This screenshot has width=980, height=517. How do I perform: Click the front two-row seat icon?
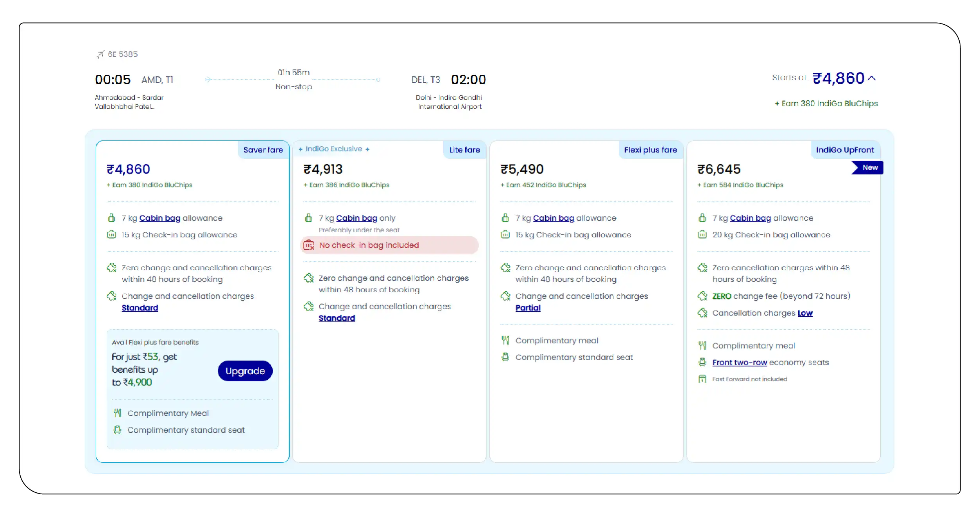(x=702, y=362)
